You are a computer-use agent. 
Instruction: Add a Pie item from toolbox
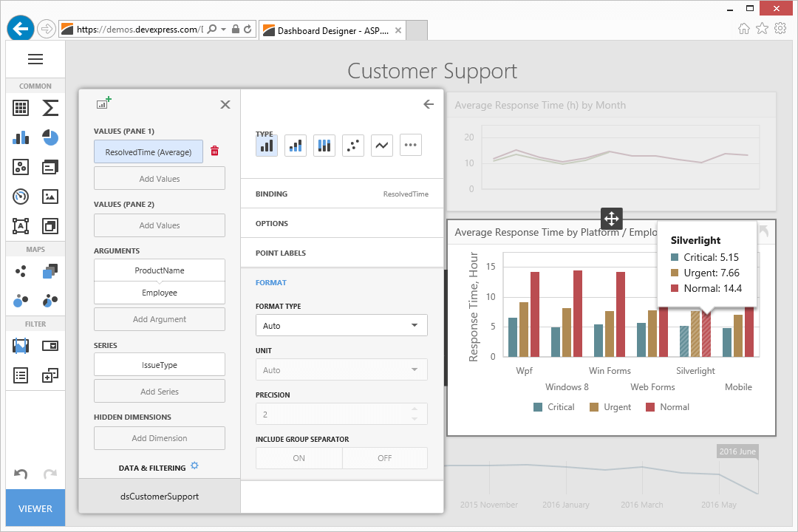pyautogui.click(x=50, y=137)
